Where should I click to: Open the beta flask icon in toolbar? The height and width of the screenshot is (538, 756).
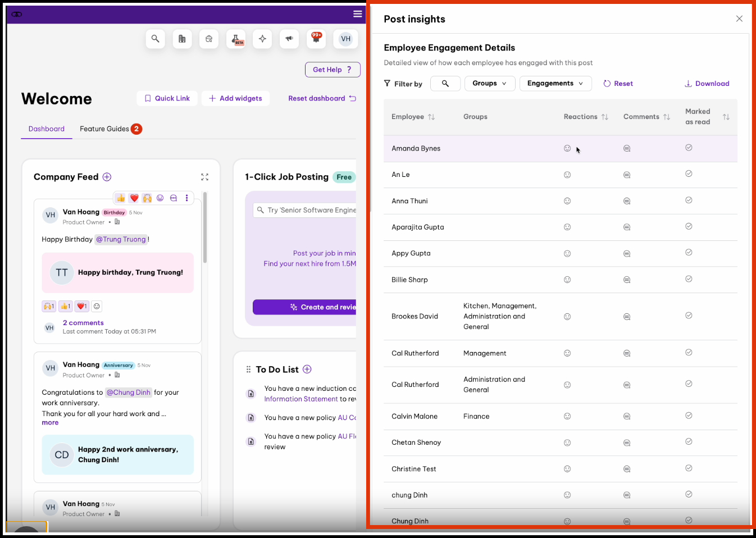click(236, 39)
